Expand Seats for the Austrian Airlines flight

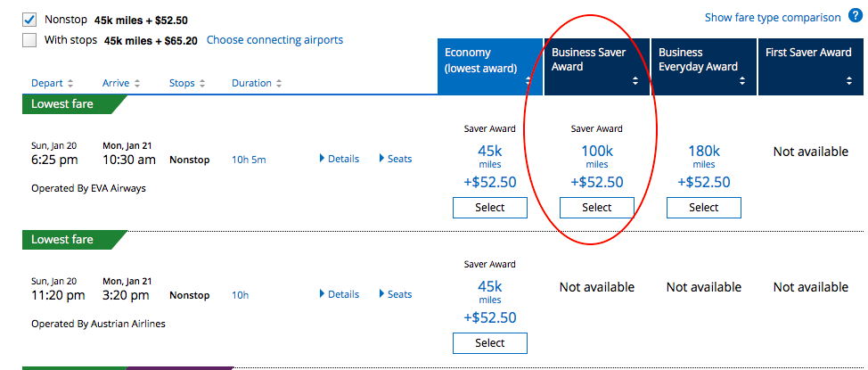click(396, 294)
